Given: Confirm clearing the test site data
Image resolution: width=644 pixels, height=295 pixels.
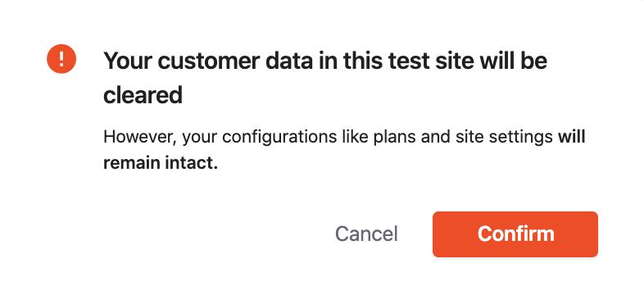Looking at the screenshot, I should pyautogui.click(x=515, y=234).
